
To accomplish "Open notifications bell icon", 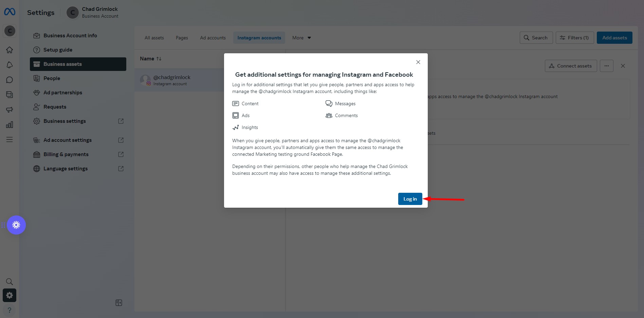I will [10, 65].
